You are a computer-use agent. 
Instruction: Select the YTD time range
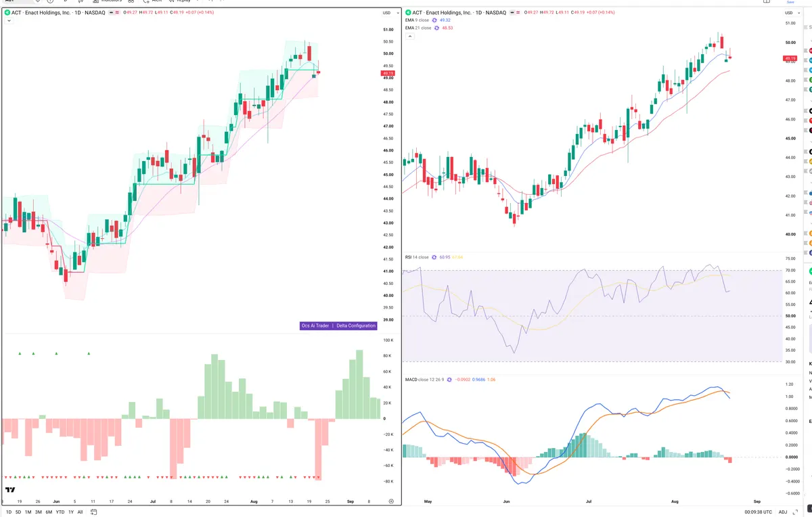pyautogui.click(x=60, y=512)
